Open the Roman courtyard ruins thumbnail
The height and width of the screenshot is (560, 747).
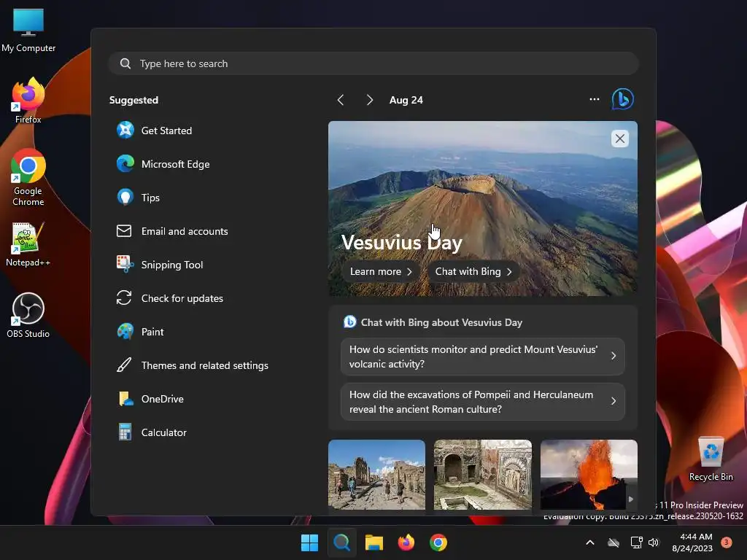click(x=483, y=475)
